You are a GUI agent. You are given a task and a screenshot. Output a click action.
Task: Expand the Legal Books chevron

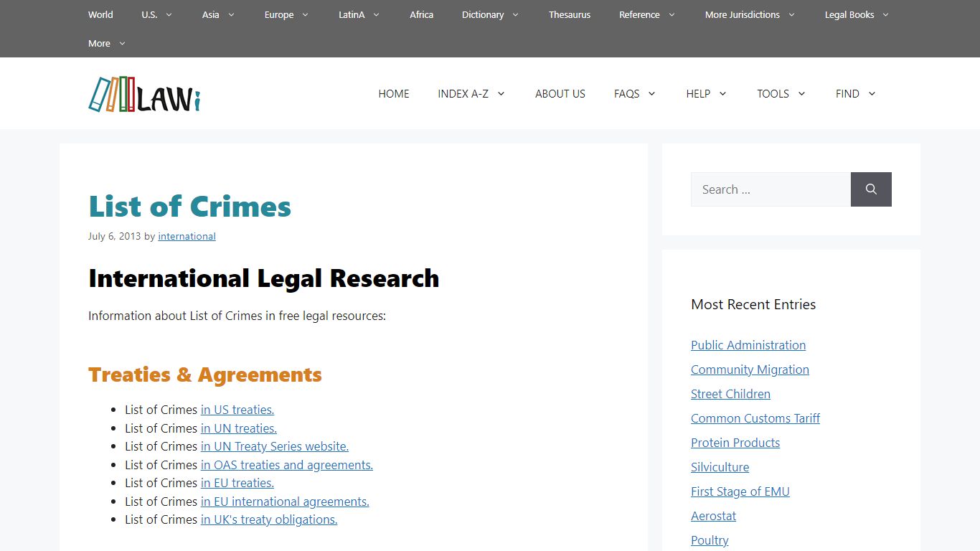coord(885,14)
